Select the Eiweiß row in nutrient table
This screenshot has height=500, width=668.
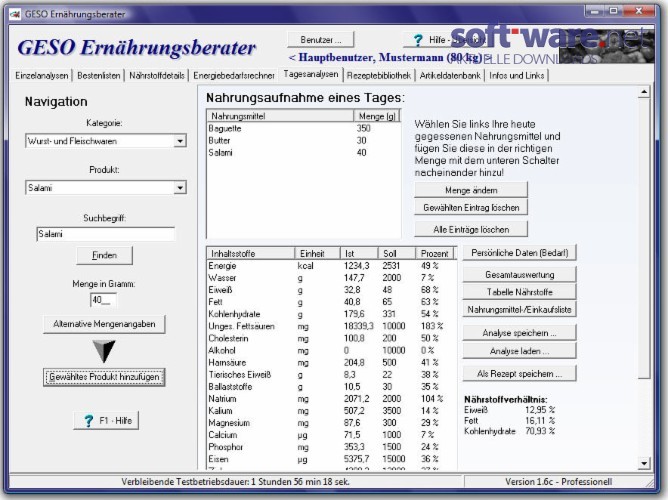pos(331,290)
